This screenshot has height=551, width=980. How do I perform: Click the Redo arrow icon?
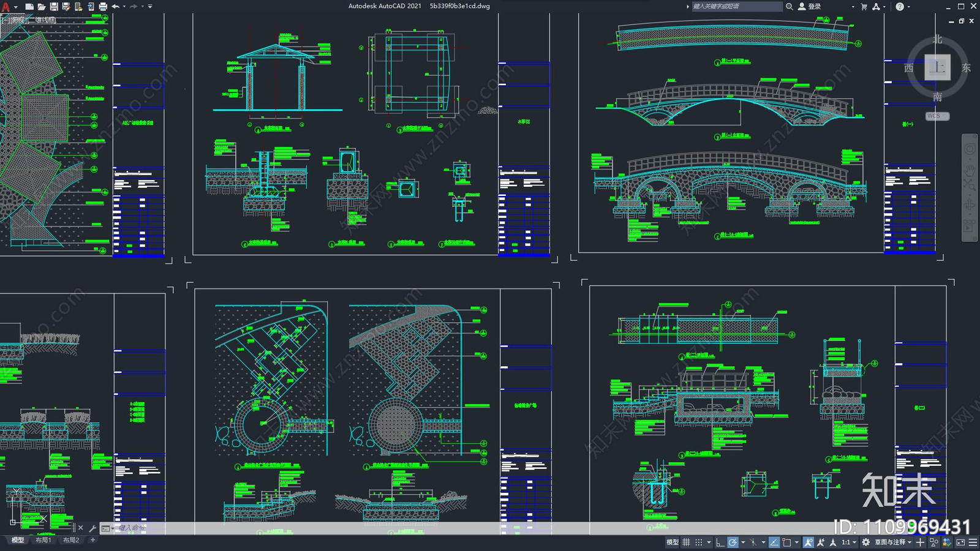(134, 7)
